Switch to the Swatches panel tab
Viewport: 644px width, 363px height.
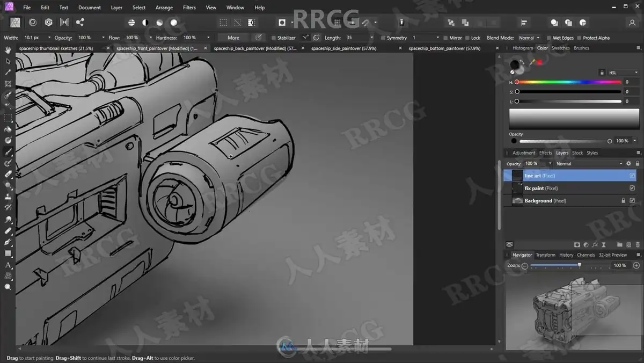pos(560,48)
